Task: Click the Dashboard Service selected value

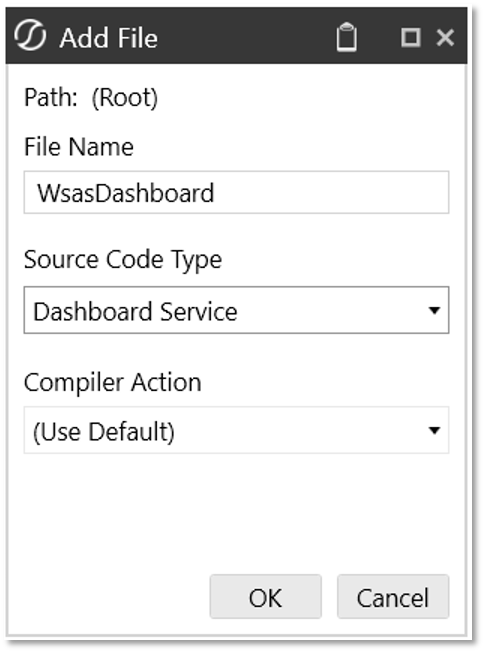Action: click(x=135, y=312)
